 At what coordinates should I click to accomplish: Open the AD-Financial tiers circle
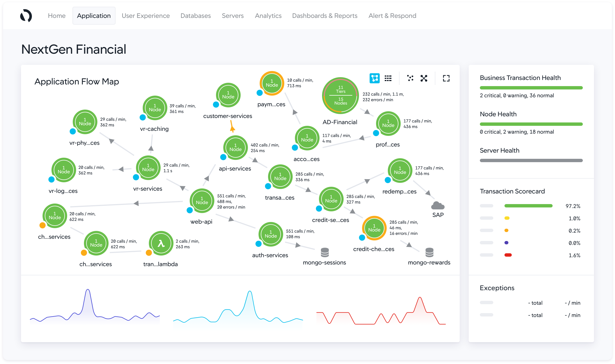341,95
